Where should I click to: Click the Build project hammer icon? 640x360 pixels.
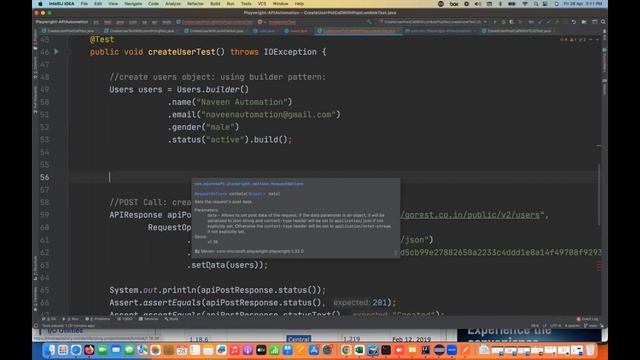(369, 22)
